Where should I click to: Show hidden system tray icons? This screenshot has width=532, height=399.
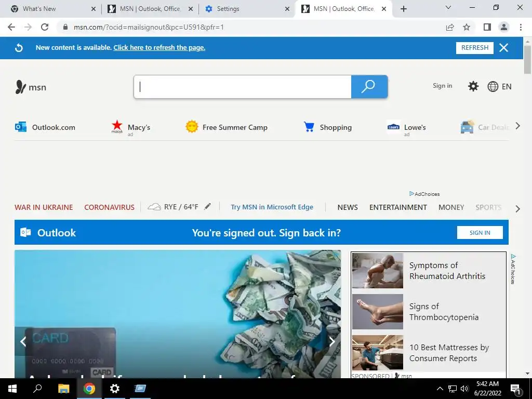click(440, 389)
